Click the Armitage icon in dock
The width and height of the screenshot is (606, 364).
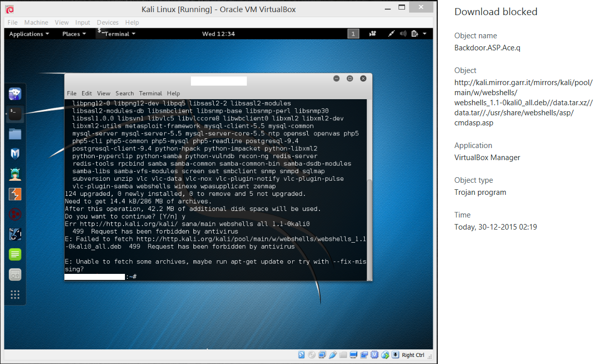[x=15, y=174]
